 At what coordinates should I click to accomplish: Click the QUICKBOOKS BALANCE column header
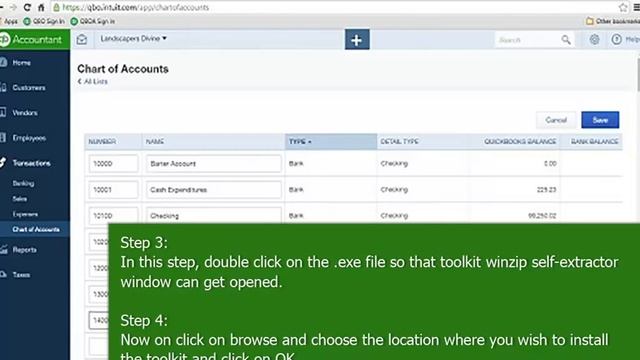pyautogui.click(x=520, y=142)
